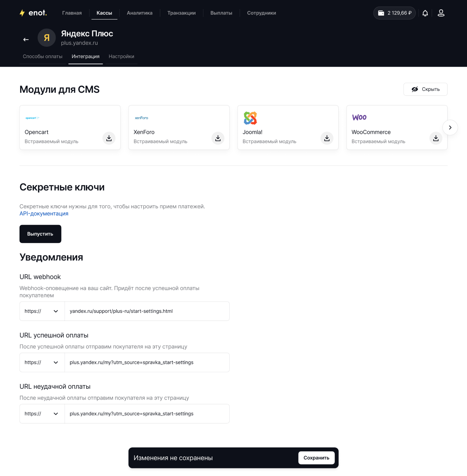Open the API-документация link
Screen dimensions: 467x476
pyautogui.click(x=44, y=214)
